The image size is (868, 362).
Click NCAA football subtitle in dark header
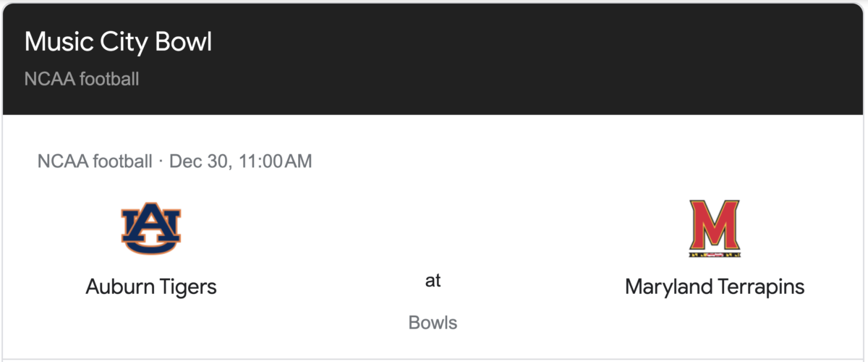pyautogui.click(x=81, y=79)
